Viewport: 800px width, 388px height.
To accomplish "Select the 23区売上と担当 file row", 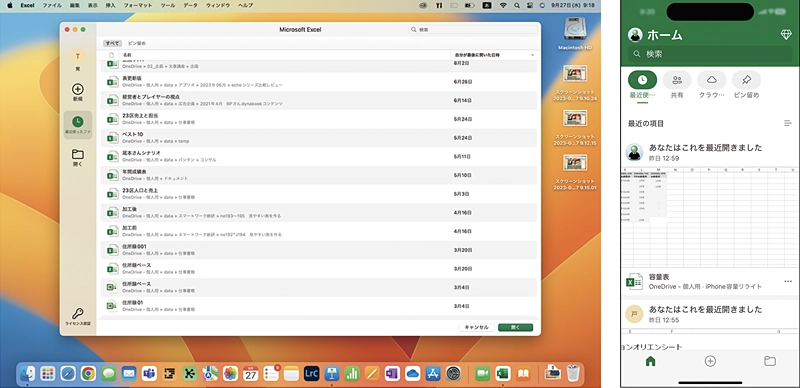I will [319, 119].
